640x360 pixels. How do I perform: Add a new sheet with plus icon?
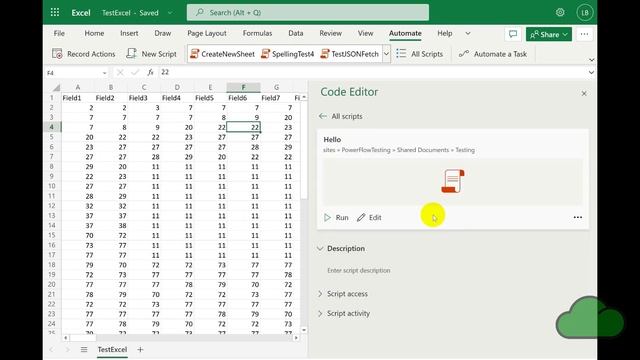140,349
